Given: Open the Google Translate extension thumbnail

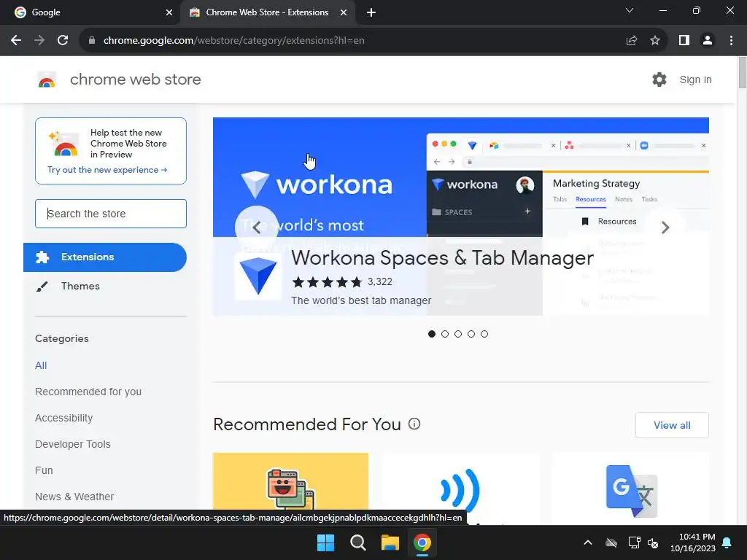Looking at the screenshot, I should tap(631, 488).
